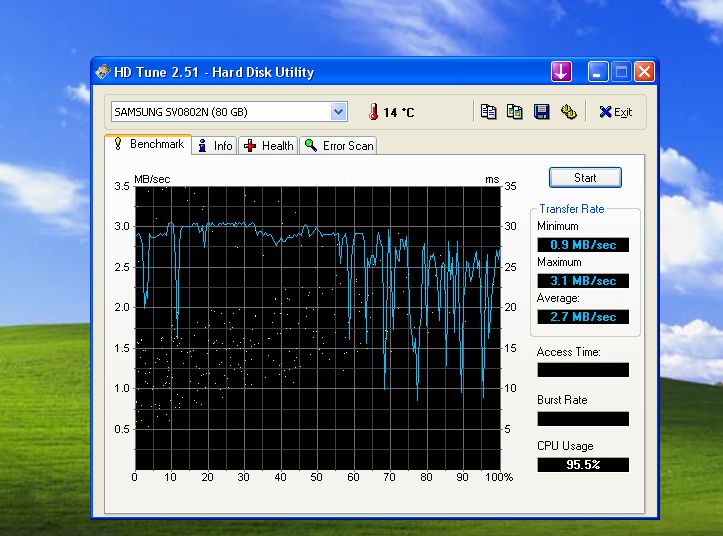Viewport: 723px width, 536px height.
Task: Select the Benchmark tab
Action: [x=148, y=144]
